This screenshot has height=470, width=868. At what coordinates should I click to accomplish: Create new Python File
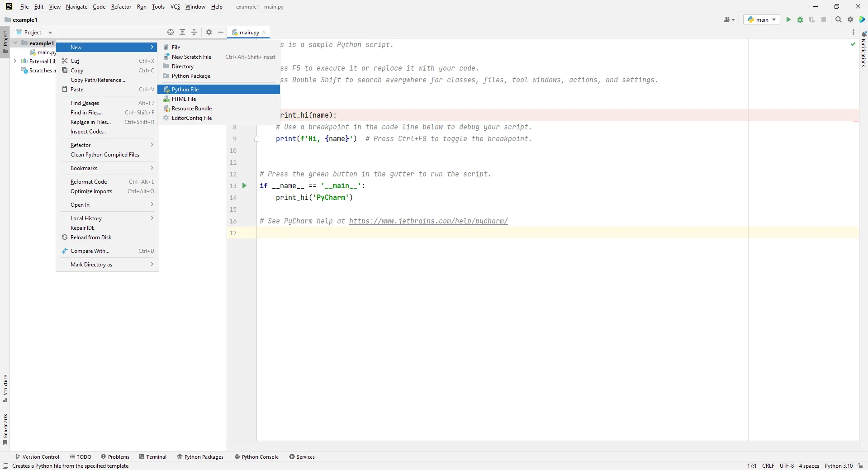[219, 90]
